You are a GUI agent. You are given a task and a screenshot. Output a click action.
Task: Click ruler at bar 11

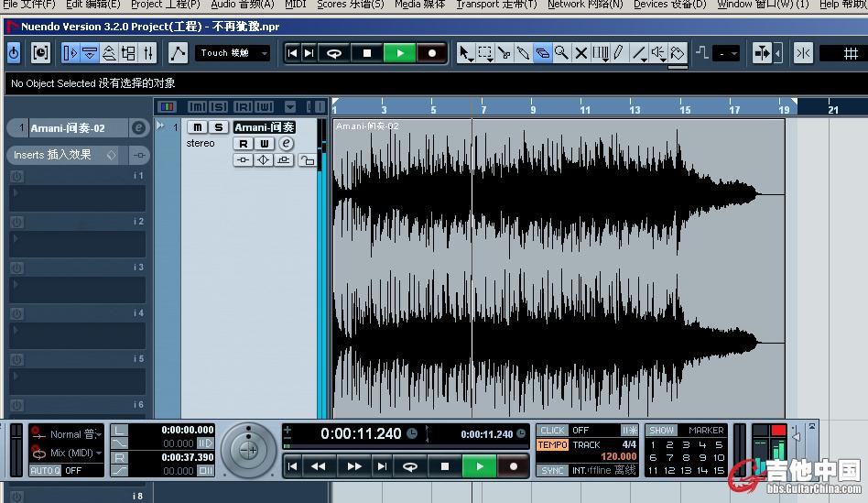pyautogui.click(x=584, y=109)
